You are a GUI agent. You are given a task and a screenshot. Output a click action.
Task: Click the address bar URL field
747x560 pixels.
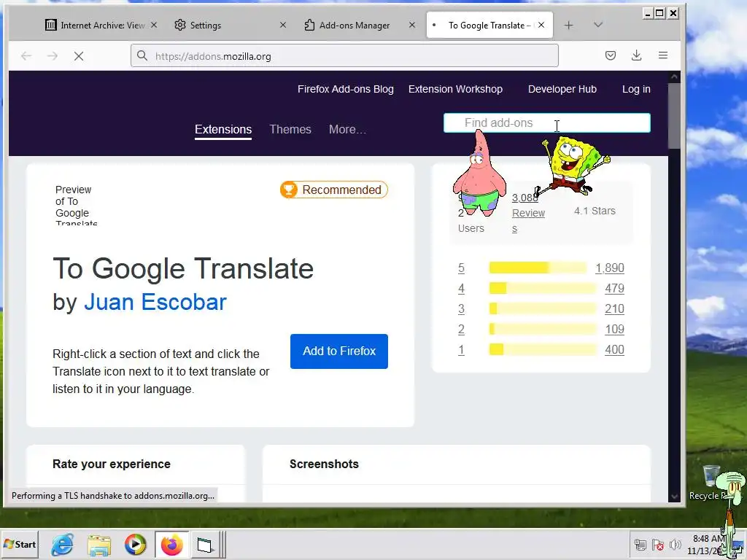click(344, 56)
